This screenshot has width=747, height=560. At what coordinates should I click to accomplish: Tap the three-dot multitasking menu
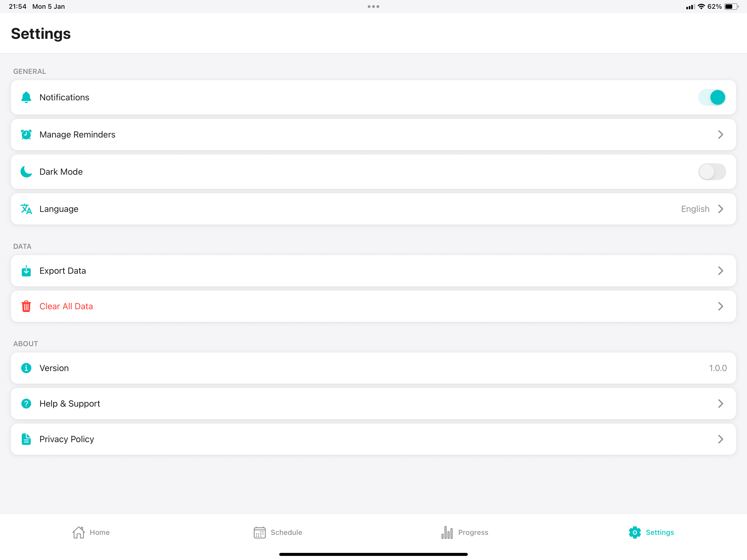point(373,6)
